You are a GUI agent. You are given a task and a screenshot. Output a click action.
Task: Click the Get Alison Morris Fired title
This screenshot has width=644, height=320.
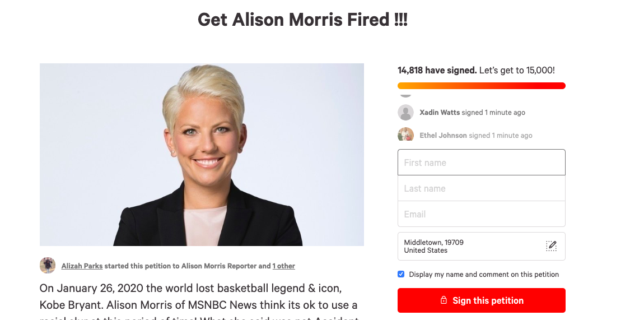pos(303,20)
